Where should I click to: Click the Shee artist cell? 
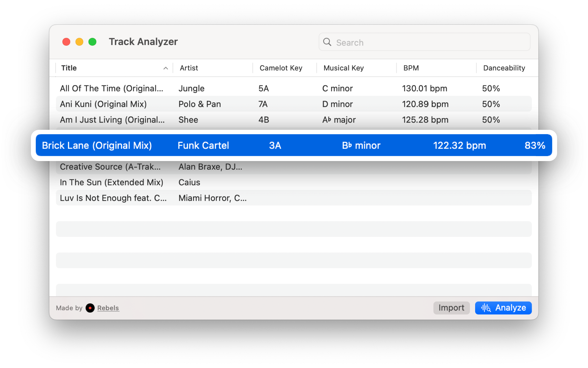188,120
